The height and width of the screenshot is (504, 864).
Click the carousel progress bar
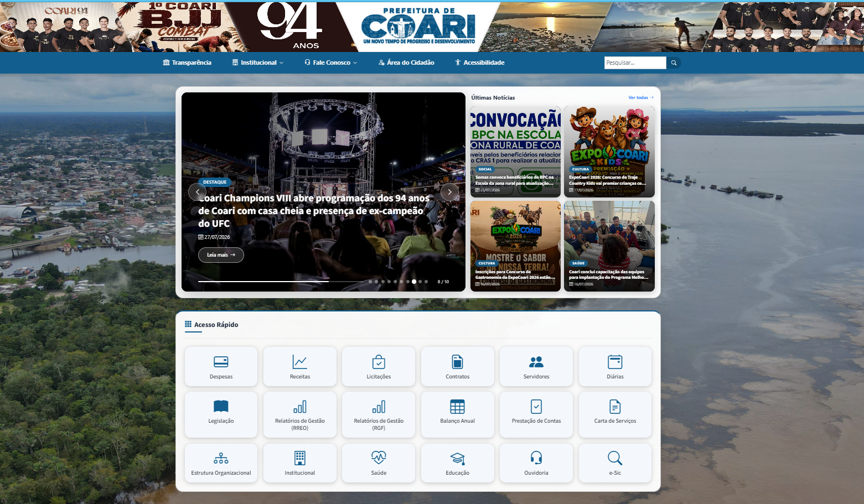pyautogui.click(x=281, y=282)
